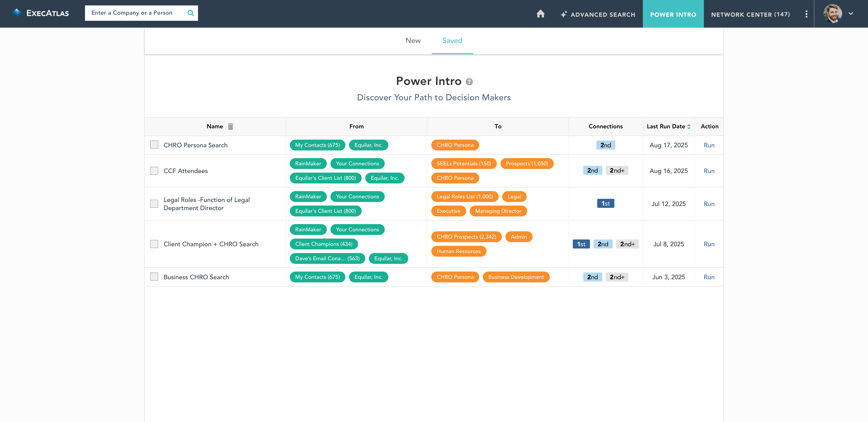The height and width of the screenshot is (422, 868).
Task: Run the Client Champion + CHRO Search
Action: coord(709,244)
